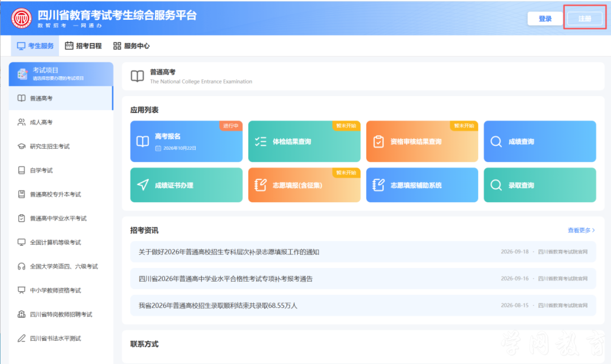This screenshot has width=611, height=364.
Task: Open the 志愿填报(含征集) card
Action: pos(304,185)
